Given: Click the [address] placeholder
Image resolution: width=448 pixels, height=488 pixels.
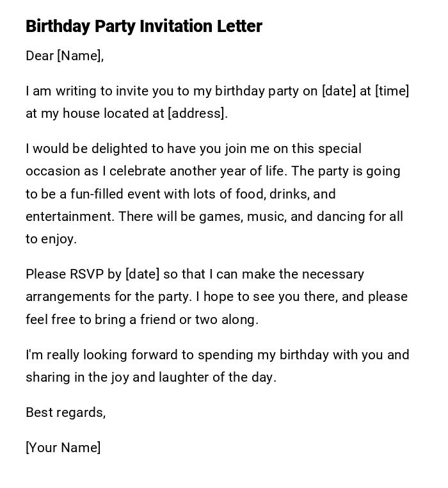Looking at the screenshot, I should coord(197,113).
